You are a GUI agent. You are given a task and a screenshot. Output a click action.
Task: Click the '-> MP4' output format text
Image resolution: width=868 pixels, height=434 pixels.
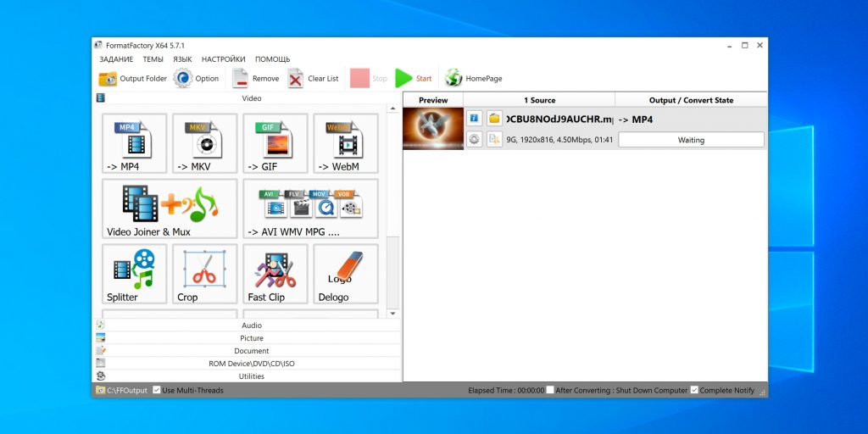click(x=636, y=119)
